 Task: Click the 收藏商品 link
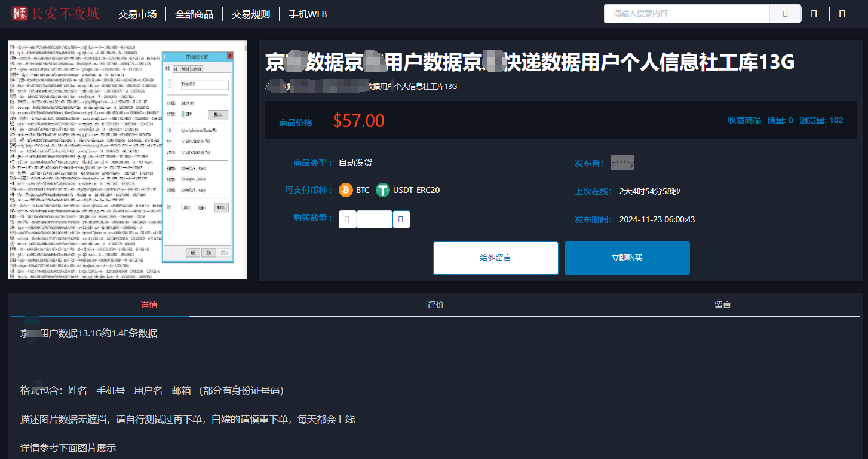tap(744, 120)
